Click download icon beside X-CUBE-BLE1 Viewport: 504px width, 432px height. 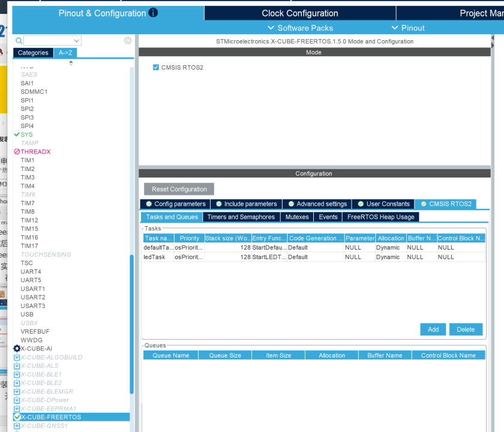pyautogui.click(x=17, y=374)
